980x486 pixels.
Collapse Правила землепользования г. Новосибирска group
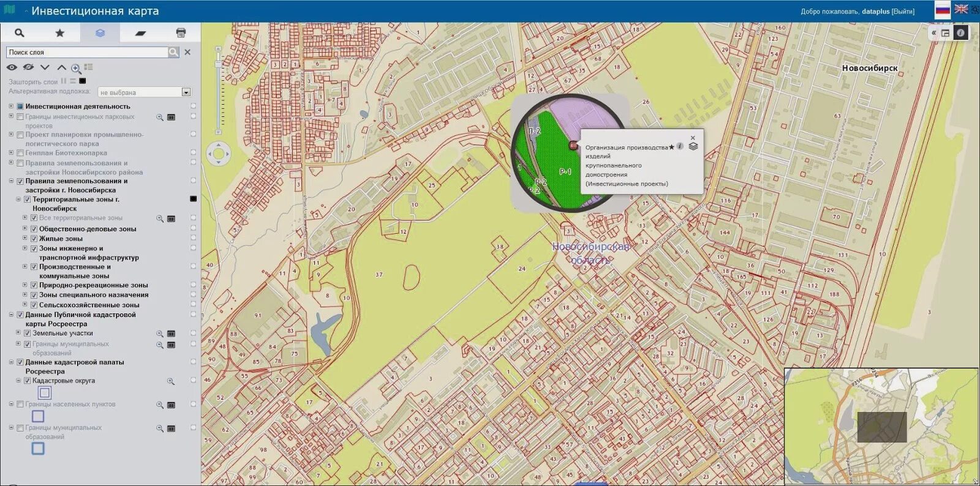point(11,181)
